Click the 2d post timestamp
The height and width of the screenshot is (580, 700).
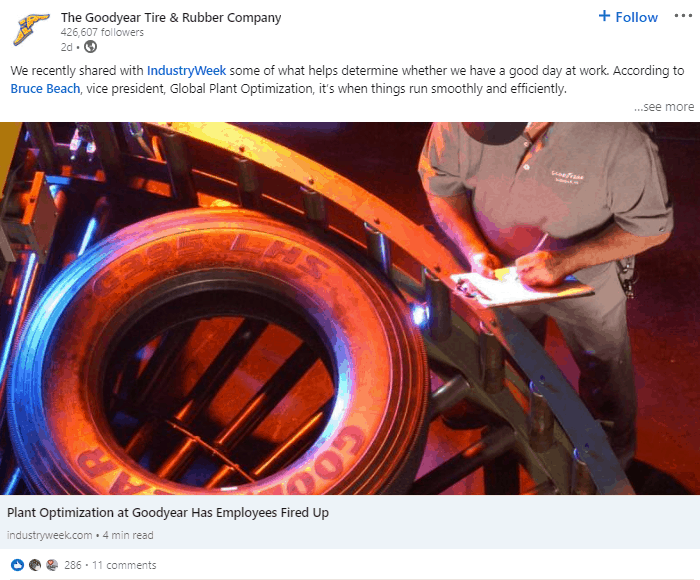pyautogui.click(x=67, y=47)
